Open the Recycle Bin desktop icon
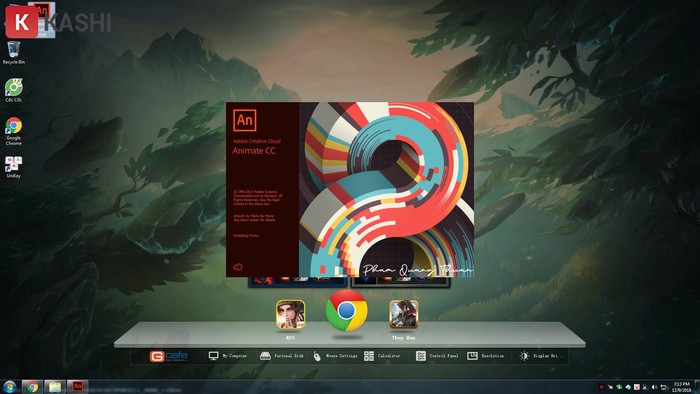700x394 pixels. coord(13,53)
